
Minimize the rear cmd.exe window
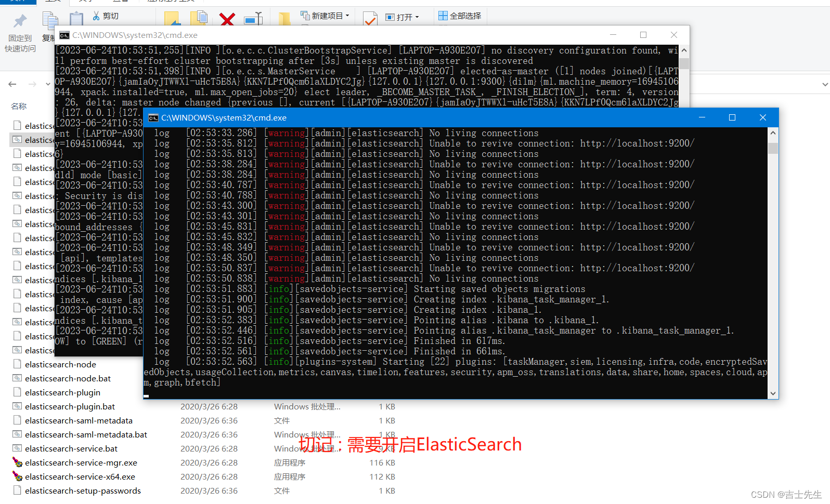click(613, 35)
